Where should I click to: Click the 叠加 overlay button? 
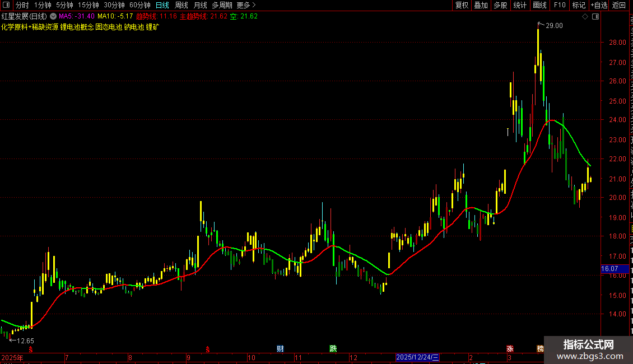[481, 5]
